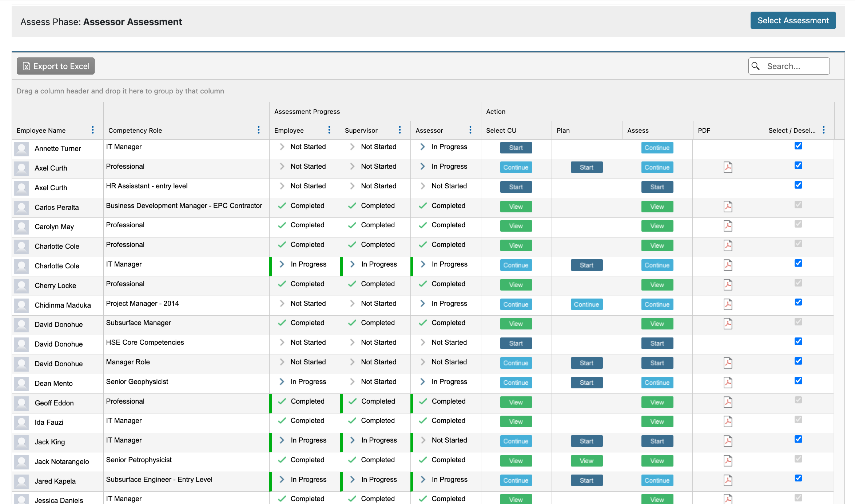Open Dean Mento's PDF report
The width and height of the screenshot is (855, 504).
(728, 382)
